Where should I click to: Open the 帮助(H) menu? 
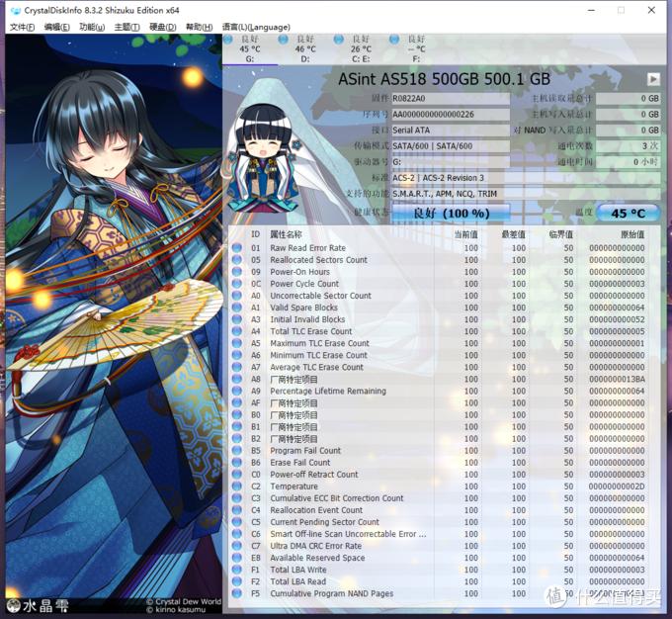(199, 27)
